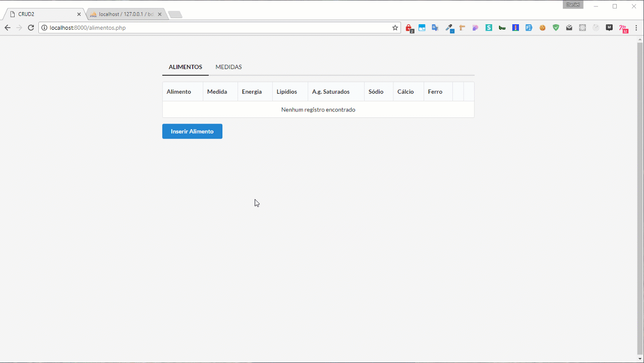This screenshot has height=363, width=644.
Task: Open the React developer tools extension
Action: (x=582, y=28)
